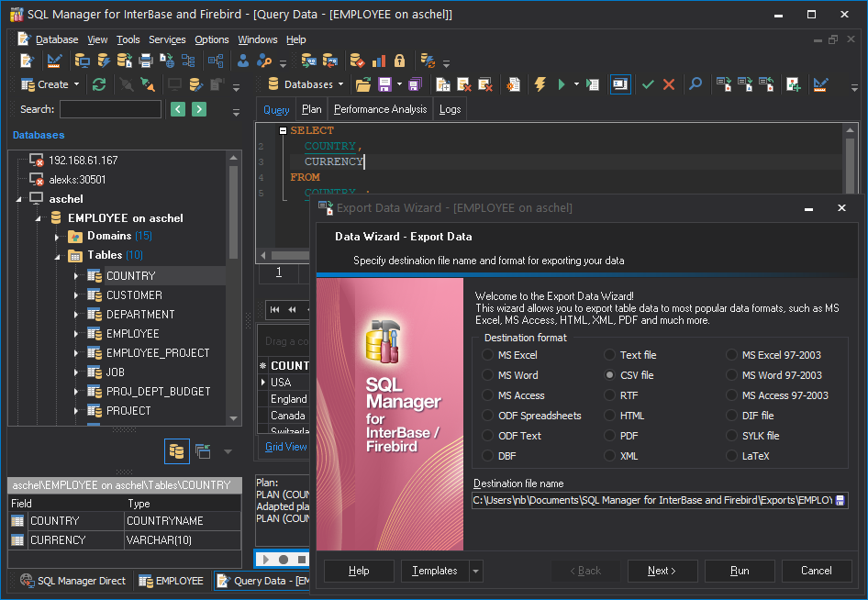The height and width of the screenshot is (600, 868).
Task: Expand the CUSTOMER table node
Action: point(76,295)
